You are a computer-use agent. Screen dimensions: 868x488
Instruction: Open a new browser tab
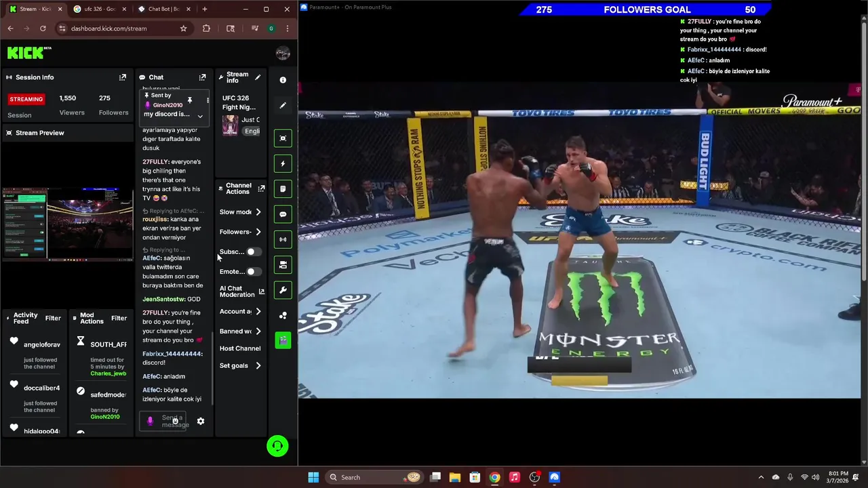click(x=205, y=9)
